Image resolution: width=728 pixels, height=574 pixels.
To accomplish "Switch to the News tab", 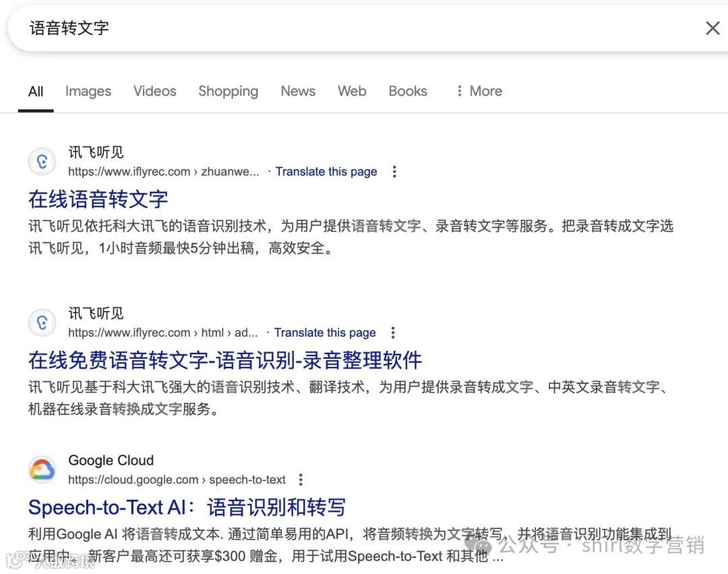I will point(298,91).
